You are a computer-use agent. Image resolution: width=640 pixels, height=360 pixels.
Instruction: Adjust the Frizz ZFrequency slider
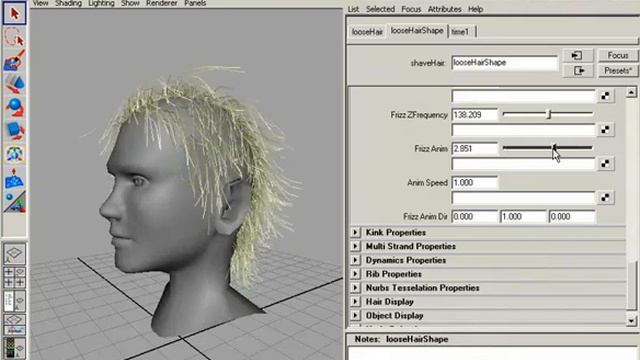[548, 115]
